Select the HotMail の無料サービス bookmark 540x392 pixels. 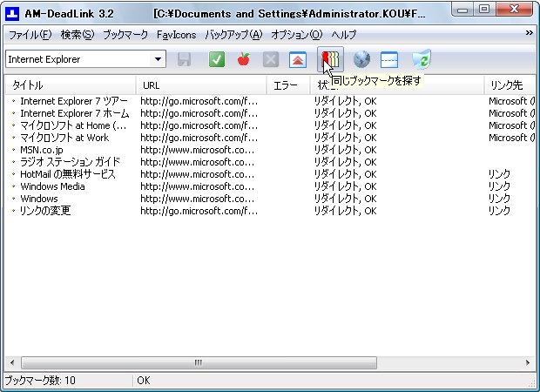pyautogui.click(x=68, y=174)
